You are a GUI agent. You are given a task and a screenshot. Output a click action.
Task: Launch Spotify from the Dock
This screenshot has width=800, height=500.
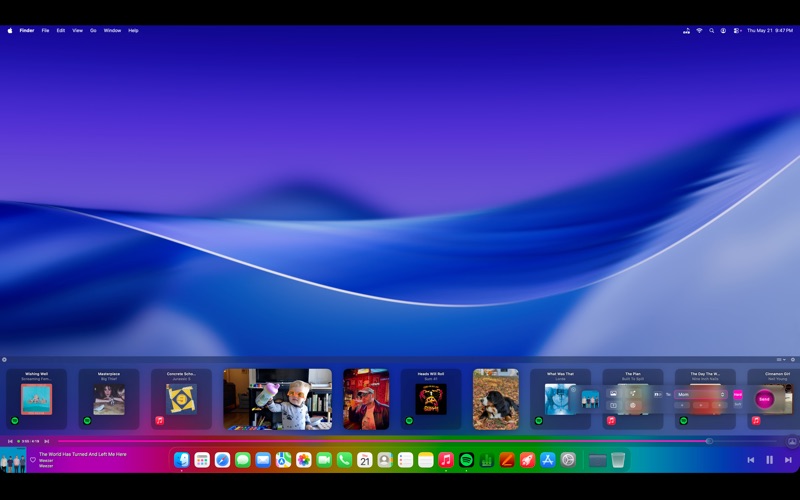[x=466, y=460]
